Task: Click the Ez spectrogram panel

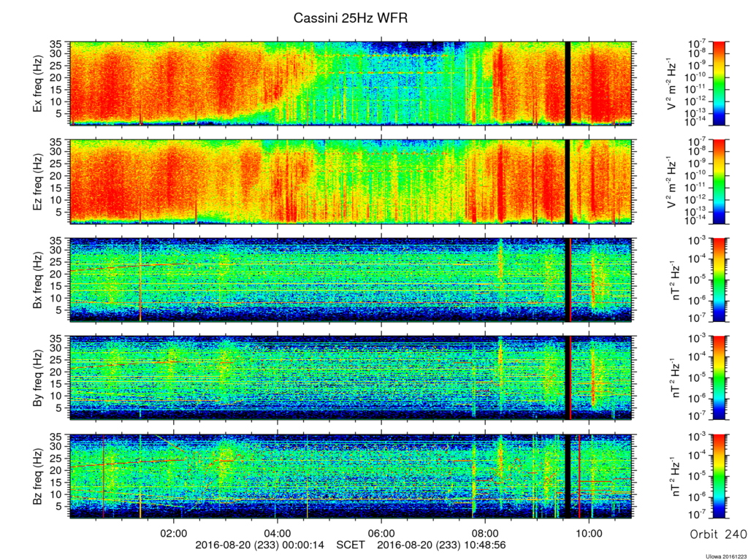Action: point(351,181)
